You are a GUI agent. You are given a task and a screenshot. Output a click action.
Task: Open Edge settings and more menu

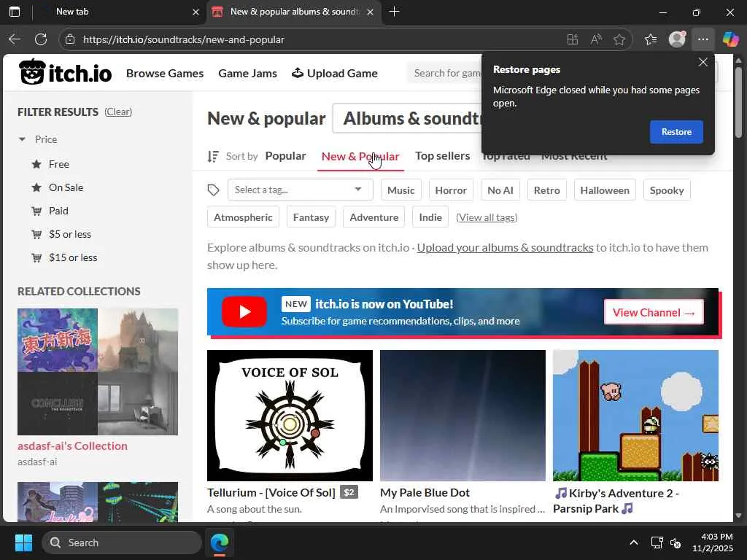[x=703, y=39]
